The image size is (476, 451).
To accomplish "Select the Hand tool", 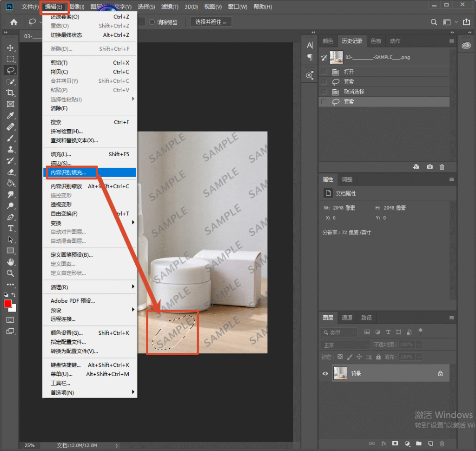I will [10, 262].
